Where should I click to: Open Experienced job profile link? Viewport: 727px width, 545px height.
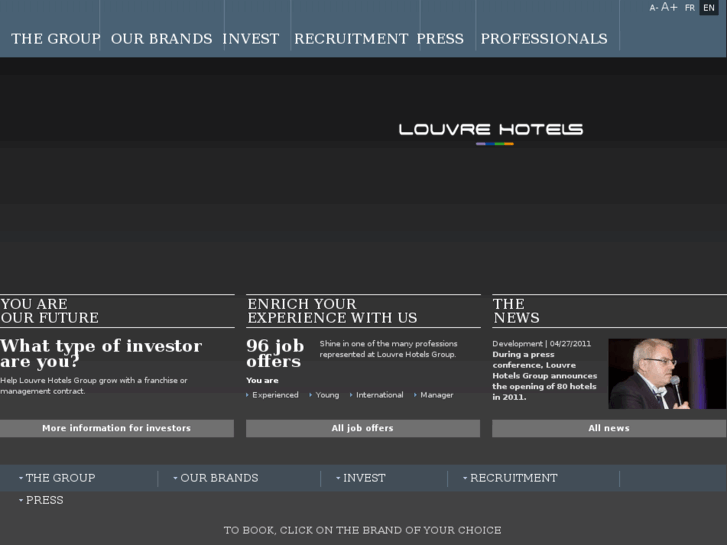click(275, 395)
